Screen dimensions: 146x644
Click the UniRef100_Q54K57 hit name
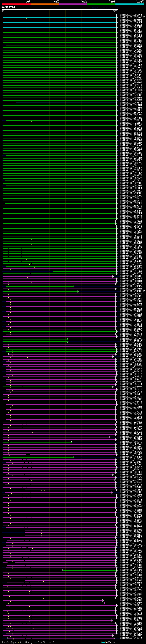pyautogui.click(x=131, y=387)
